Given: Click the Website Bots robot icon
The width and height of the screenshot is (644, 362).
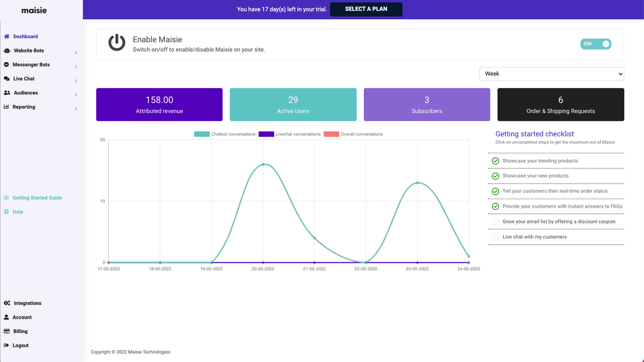Looking at the screenshot, I should pos(6,50).
